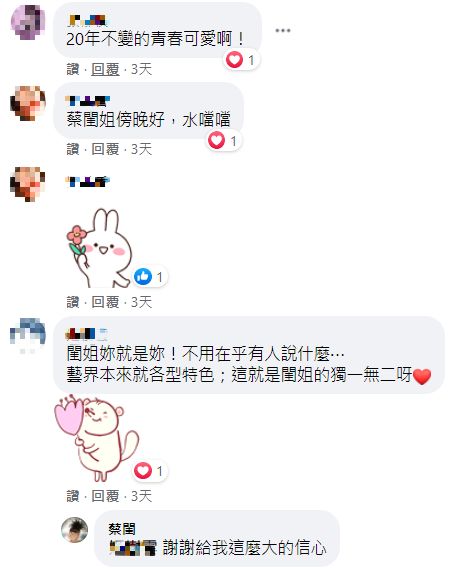The image size is (451, 571).
Task: Open squirrel holding tulip sticker
Action: point(97,438)
